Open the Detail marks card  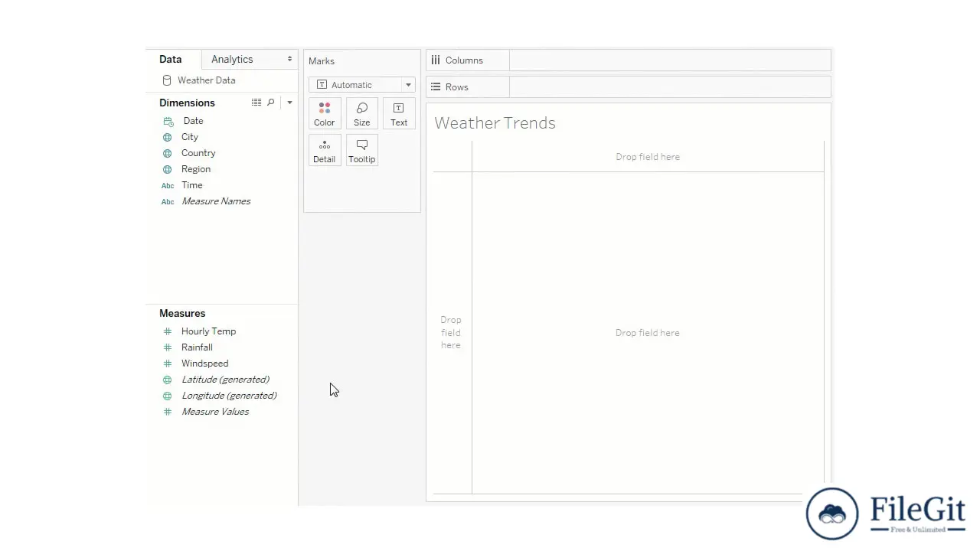[324, 151]
